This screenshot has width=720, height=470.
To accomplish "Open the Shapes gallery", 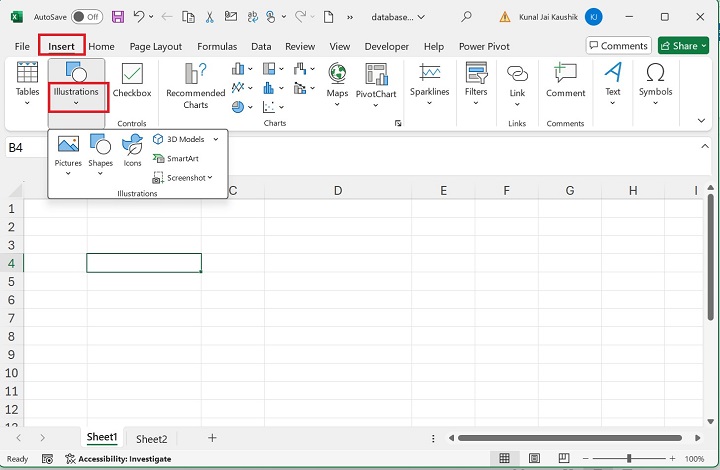I will pos(100,150).
